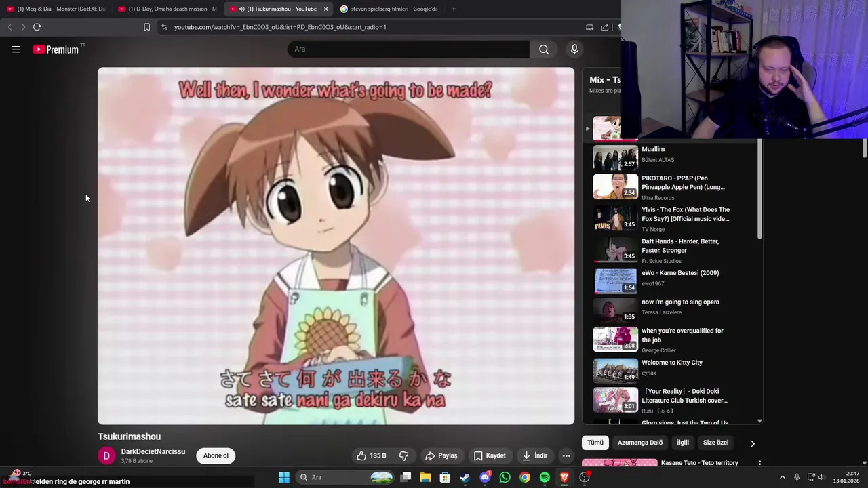Click the browser address bar URL
Image resolution: width=868 pixels, height=488 pixels.
point(280,27)
